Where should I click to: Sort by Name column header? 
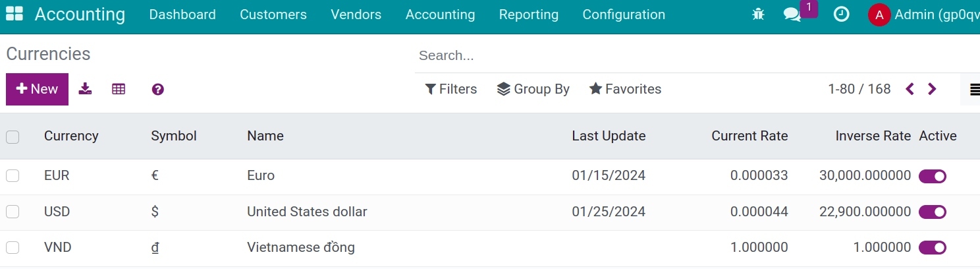(x=265, y=136)
